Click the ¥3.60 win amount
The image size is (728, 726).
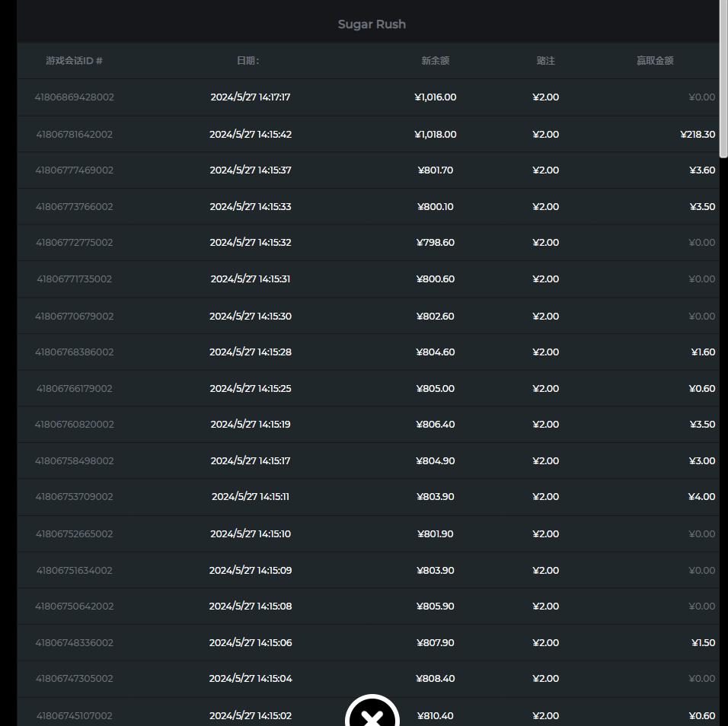[702, 170]
